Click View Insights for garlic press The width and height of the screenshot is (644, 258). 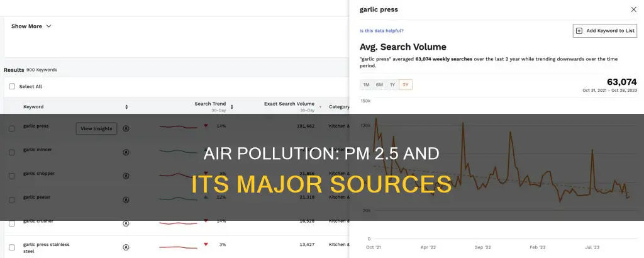pos(96,128)
